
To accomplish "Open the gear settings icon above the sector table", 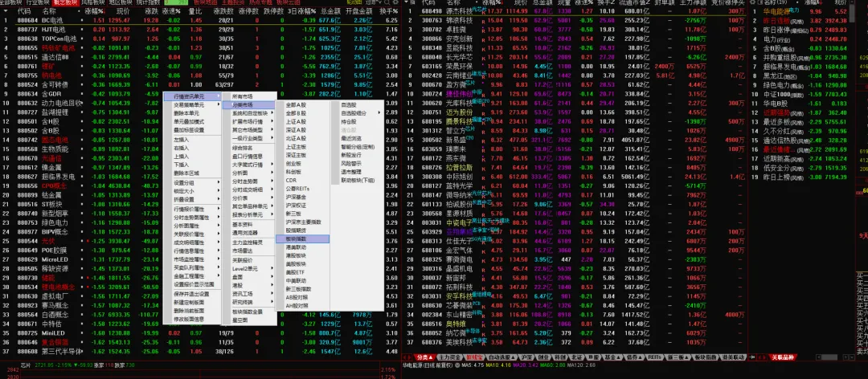I will point(395,2).
